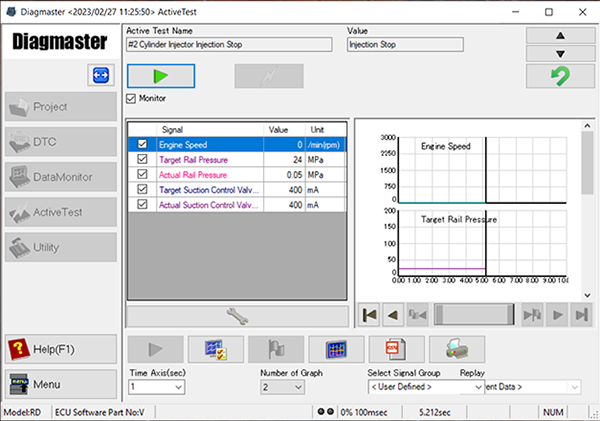Uncheck the Target Rail Pressure checkbox
This screenshot has height=421, width=600.
tap(142, 159)
